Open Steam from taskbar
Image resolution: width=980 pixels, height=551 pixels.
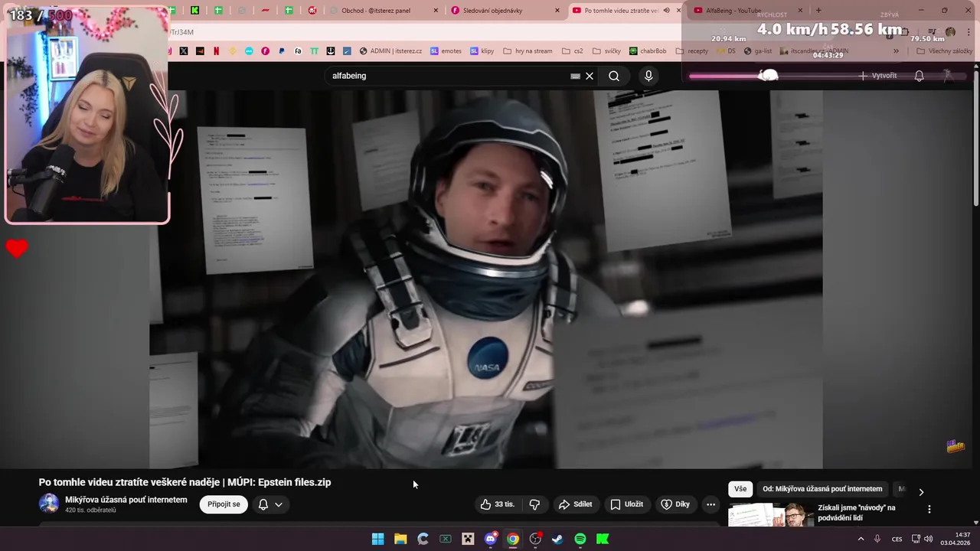pyautogui.click(x=558, y=539)
